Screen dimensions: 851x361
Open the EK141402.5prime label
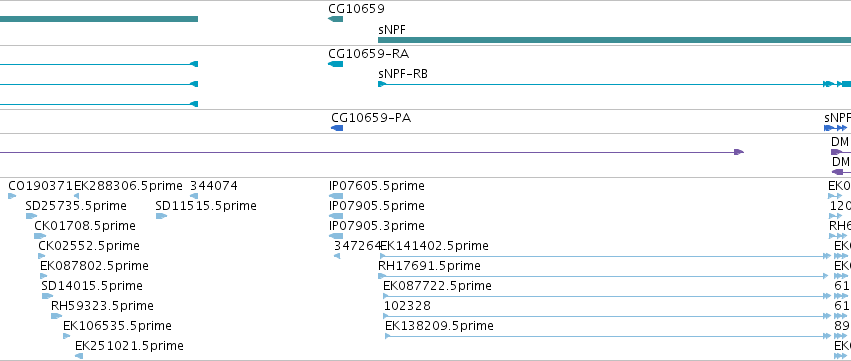(x=434, y=246)
